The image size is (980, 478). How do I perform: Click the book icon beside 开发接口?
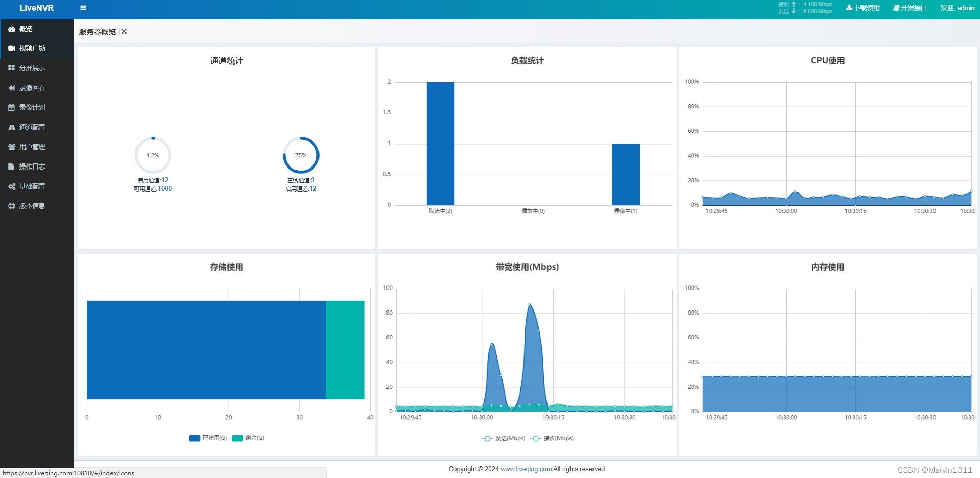click(896, 8)
